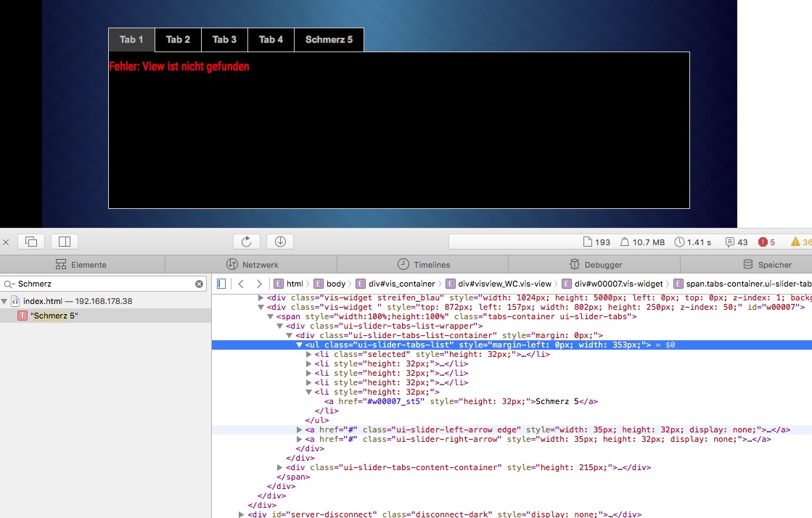
Task: Click the detach inspector window icon
Action: tap(31, 242)
